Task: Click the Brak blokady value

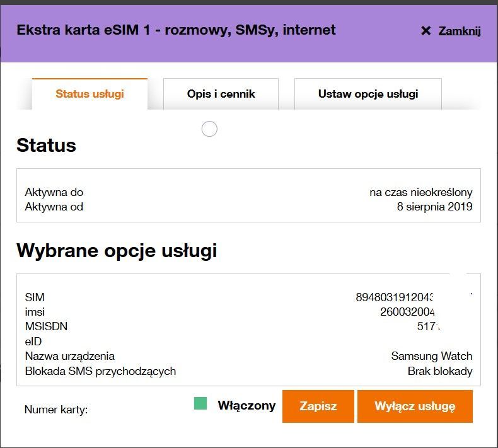Action: (439, 371)
